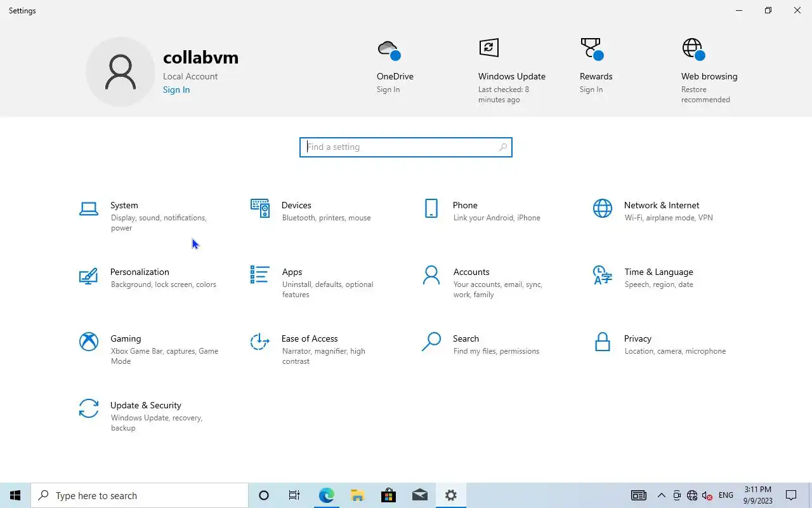The height and width of the screenshot is (508, 812).
Task: Click 'Uninstall, defaults, optional features' description
Action: (x=328, y=290)
